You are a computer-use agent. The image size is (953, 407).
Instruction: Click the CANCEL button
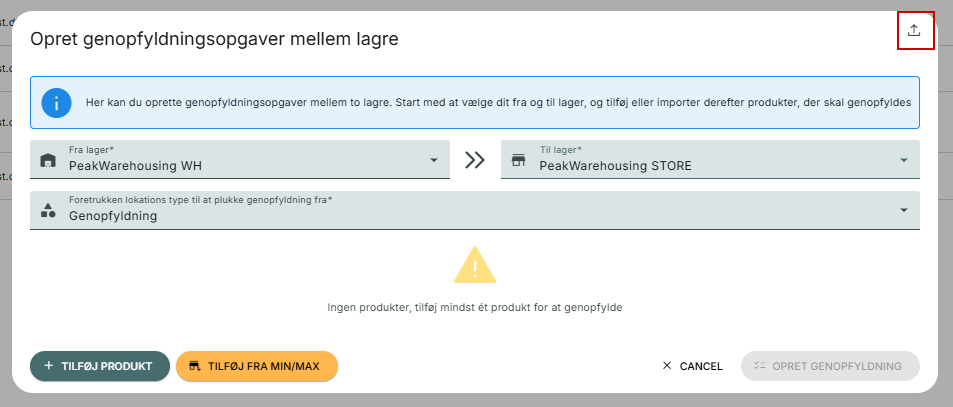692,366
